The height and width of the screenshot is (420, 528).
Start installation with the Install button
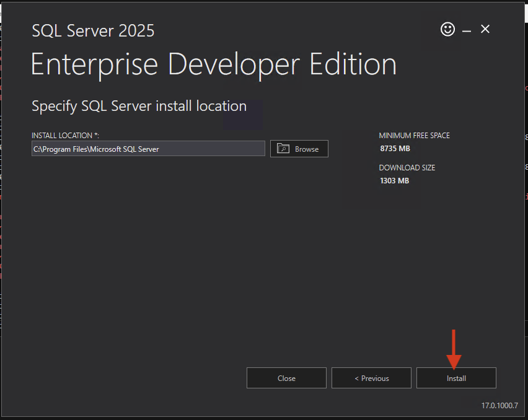click(456, 378)
